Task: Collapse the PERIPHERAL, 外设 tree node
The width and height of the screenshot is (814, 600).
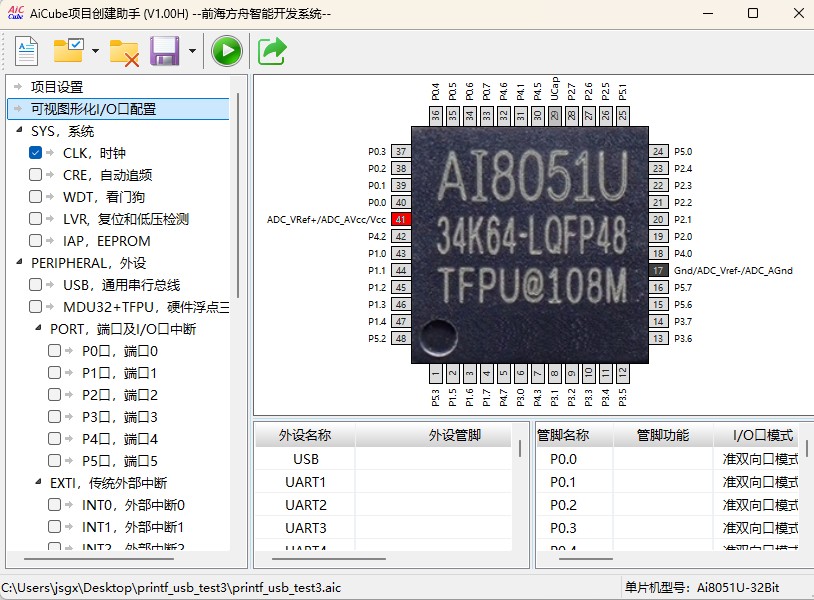Action: (19, 262)
